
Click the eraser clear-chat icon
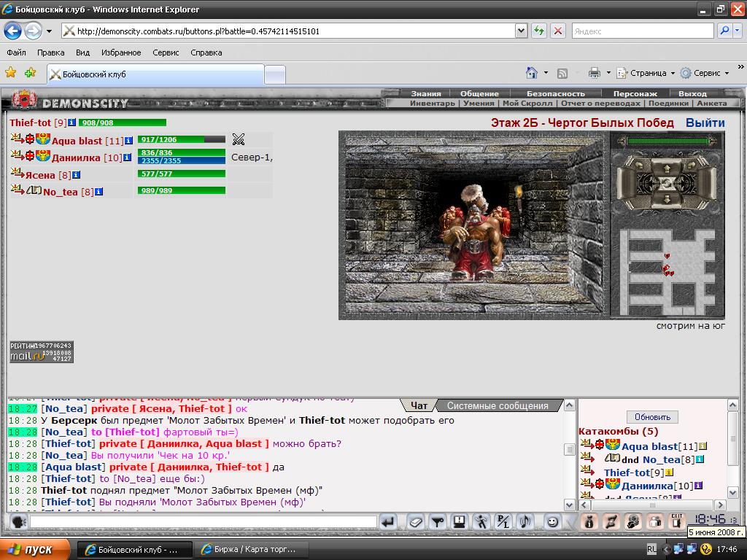click(415, 522)
